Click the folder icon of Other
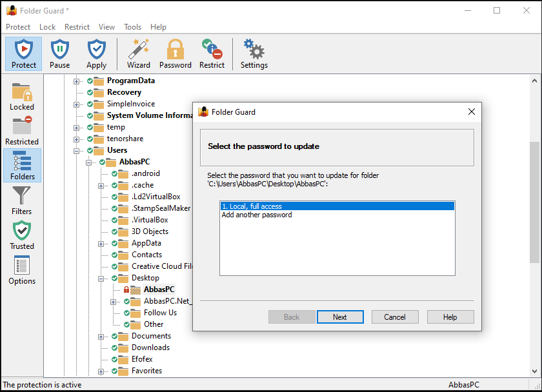 (x=135, y=325)
